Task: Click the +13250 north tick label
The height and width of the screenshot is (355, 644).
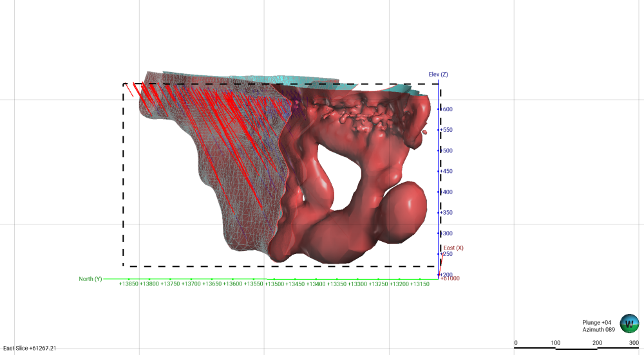Action: pyautogui.click(x=378, y=284)
